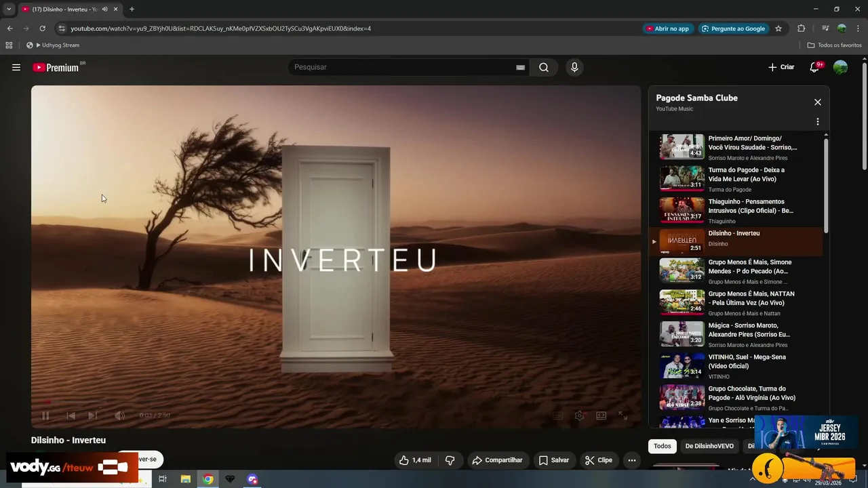The image size is (868, 488).
Task: Toggle subtitles in video player
Action: tap(557, 415)
